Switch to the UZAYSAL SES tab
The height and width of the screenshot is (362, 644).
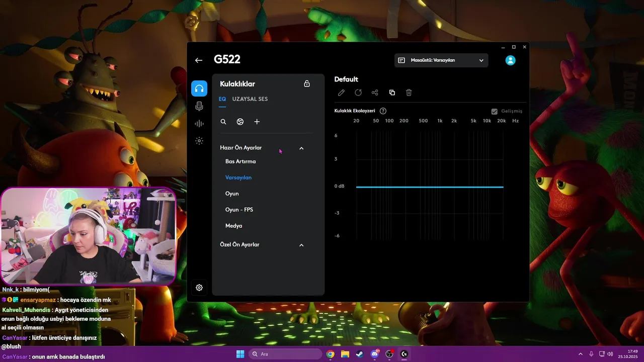point(250,99)
